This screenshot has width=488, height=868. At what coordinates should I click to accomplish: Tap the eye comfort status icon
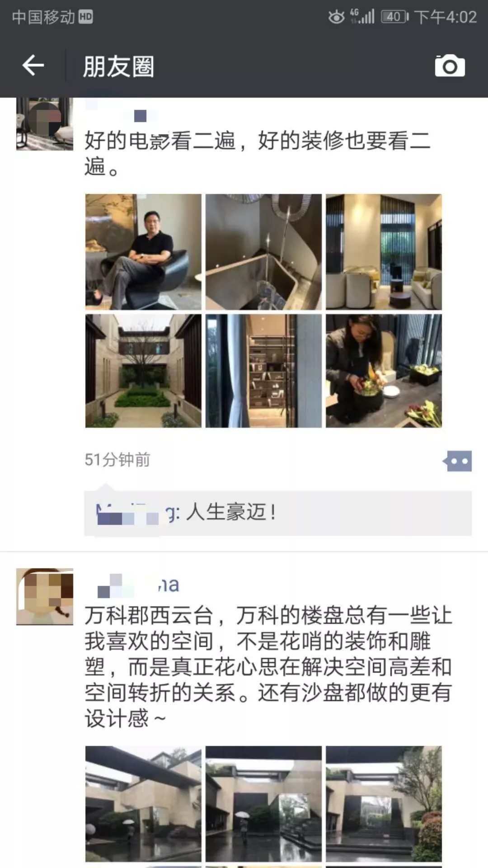click(x=336, y=17)
